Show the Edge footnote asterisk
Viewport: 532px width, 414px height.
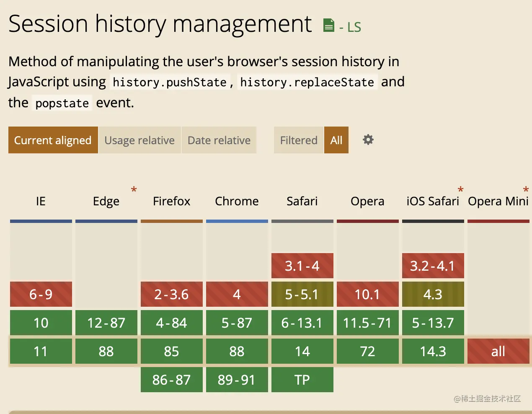tap(134, 191)
